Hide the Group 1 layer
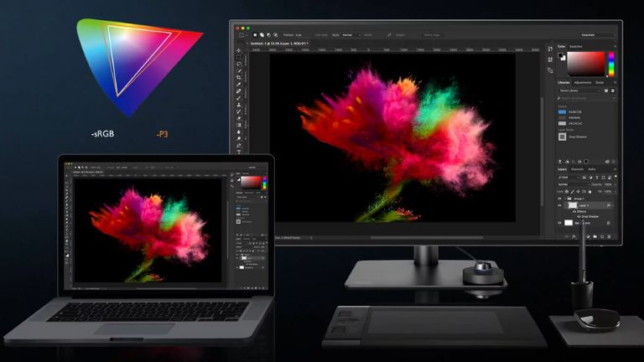Viewport: 644px width, 362px height. (559, 199)
